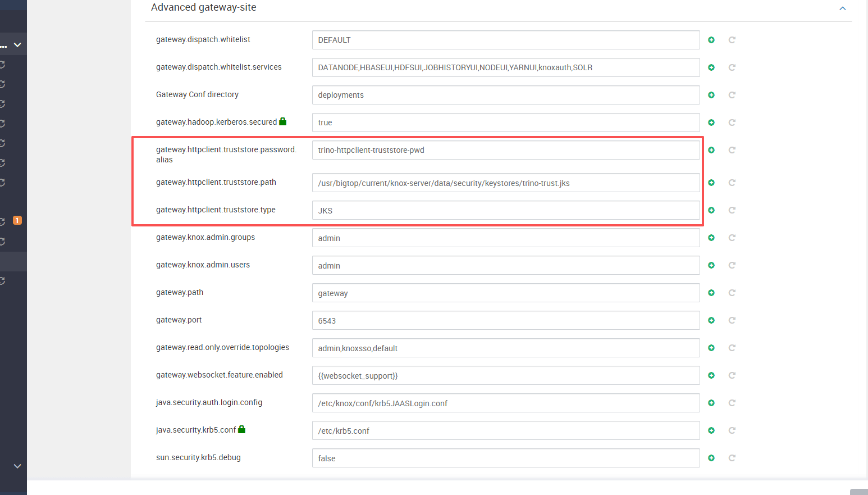
Task: Click undo icon for java.security.krb5.conf
Action: pos(732,430)
